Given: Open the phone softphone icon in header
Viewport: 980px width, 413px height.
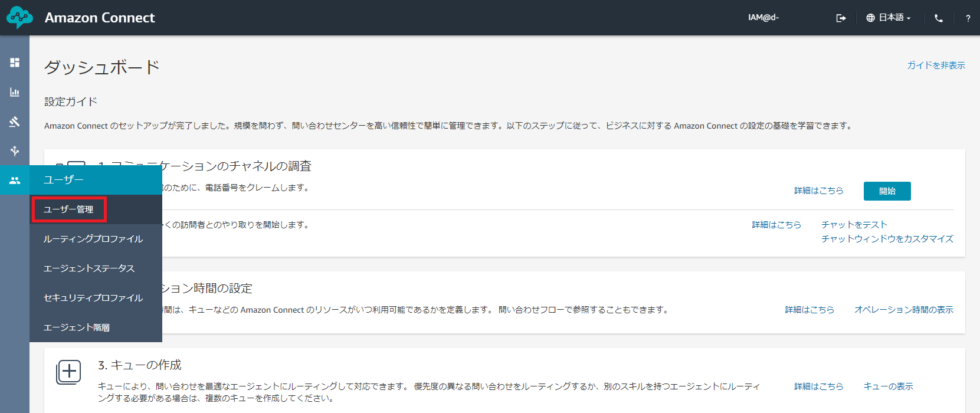Looking at the screenshot, I should pos(939,18).
